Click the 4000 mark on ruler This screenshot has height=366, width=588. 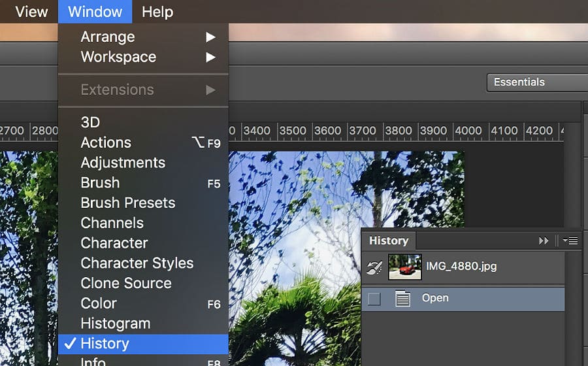click(468, 131)
